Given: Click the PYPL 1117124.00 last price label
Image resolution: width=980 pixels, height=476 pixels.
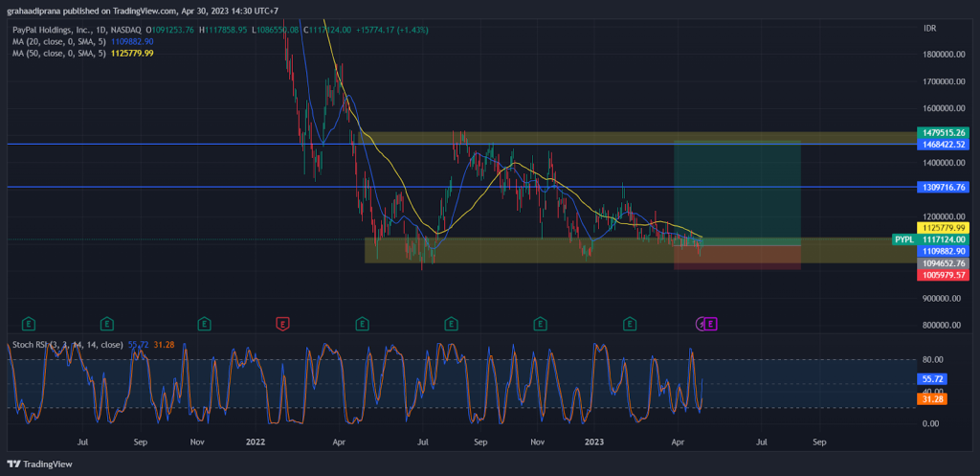Looking at the screenshot, I should [x=932, y=239].
